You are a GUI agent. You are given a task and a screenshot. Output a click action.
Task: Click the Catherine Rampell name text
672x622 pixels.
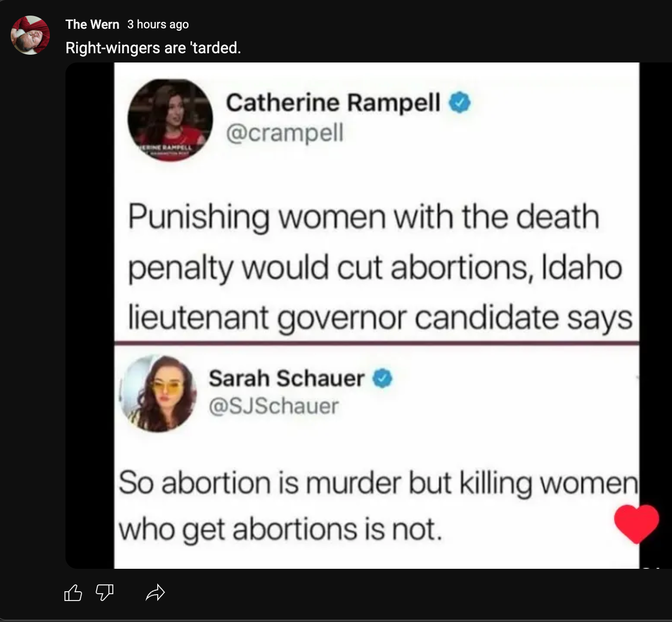click(x=333, y=103)
